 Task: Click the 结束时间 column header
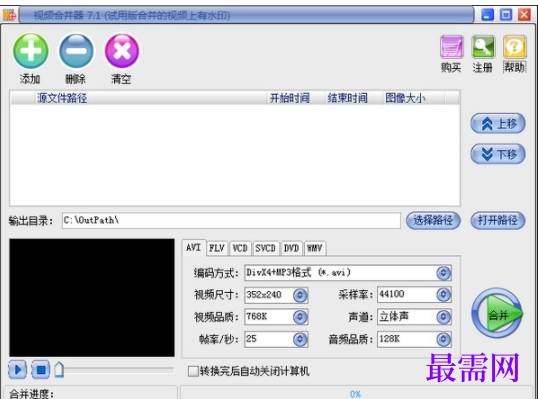(x=353, y=98)
